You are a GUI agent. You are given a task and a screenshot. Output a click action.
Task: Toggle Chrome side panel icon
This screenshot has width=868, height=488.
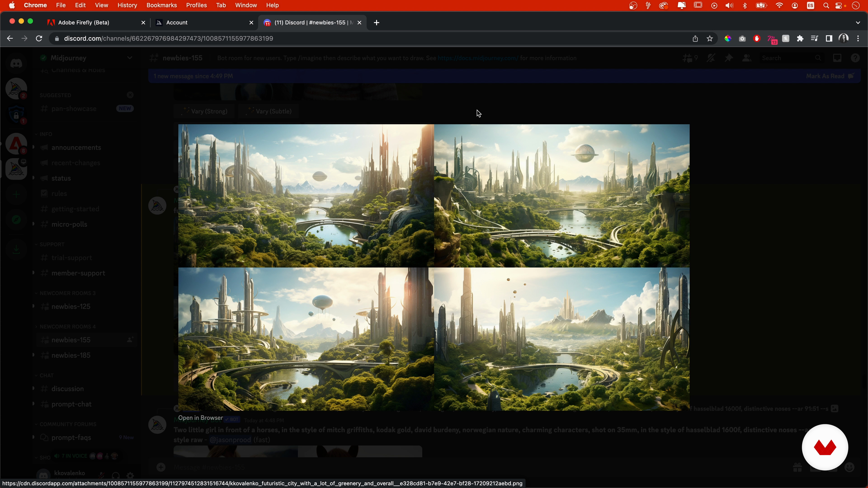click(x=829, y=38)
